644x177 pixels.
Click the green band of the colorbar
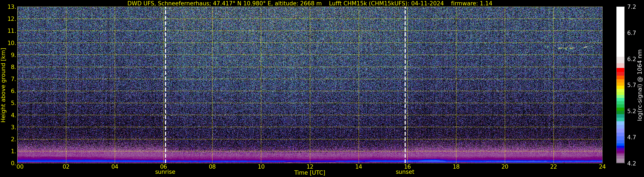click(x=620, y=109)
